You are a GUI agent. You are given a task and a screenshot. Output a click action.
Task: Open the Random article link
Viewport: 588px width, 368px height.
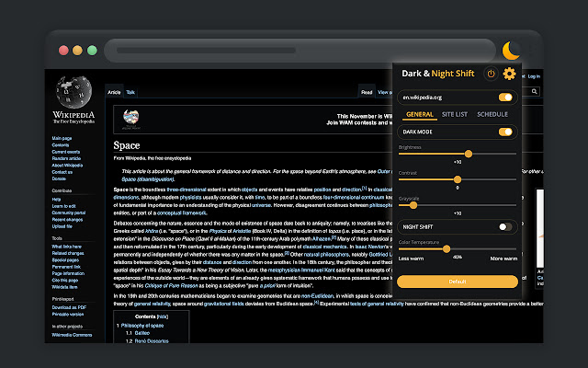66,158
